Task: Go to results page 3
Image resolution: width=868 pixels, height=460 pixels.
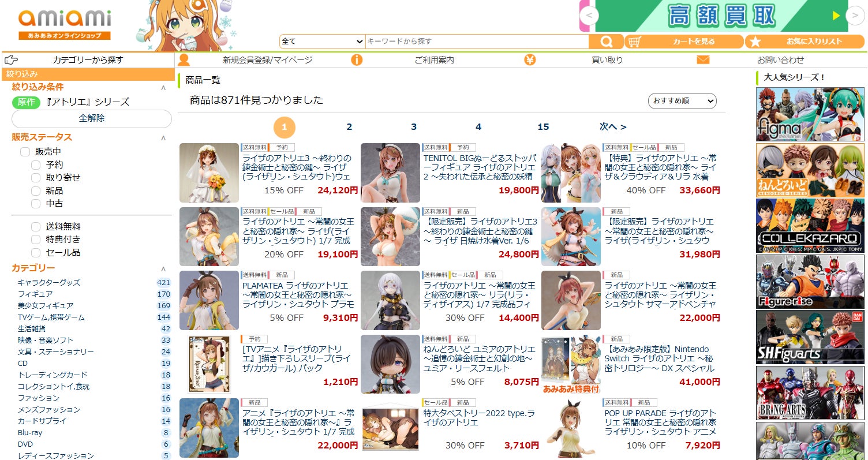Action: pos(414,127)
